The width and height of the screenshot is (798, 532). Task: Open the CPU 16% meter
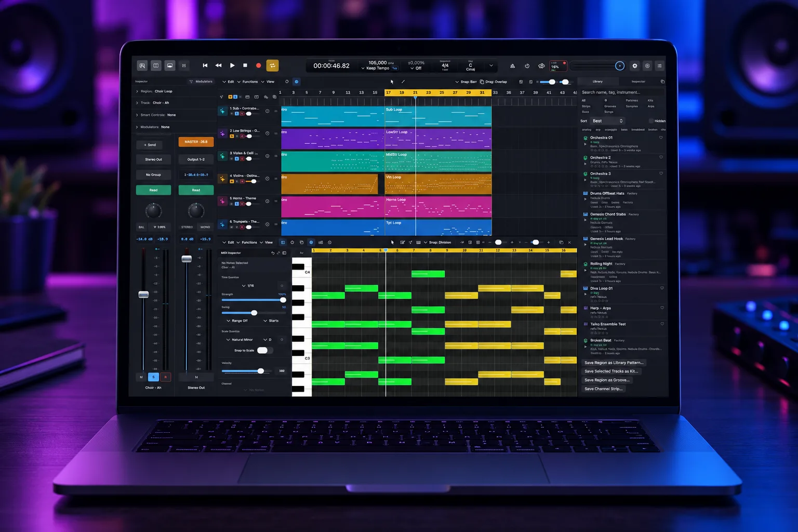558,66
